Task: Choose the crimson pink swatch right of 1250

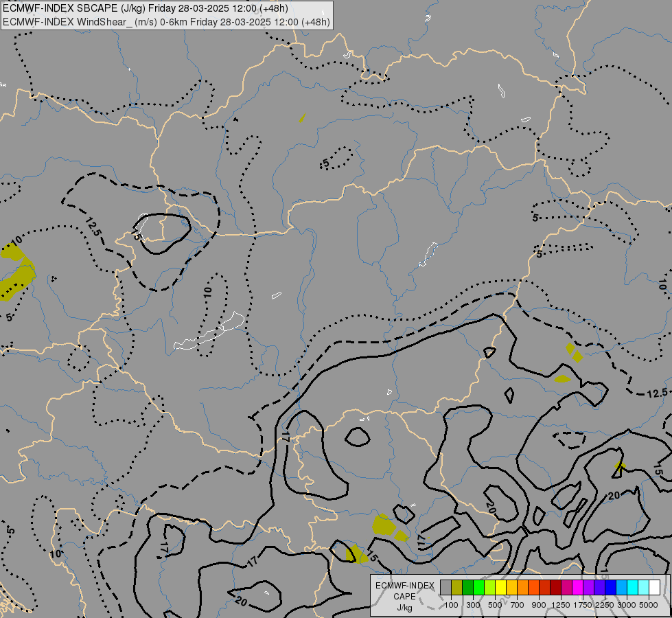Action: [566, 588]
